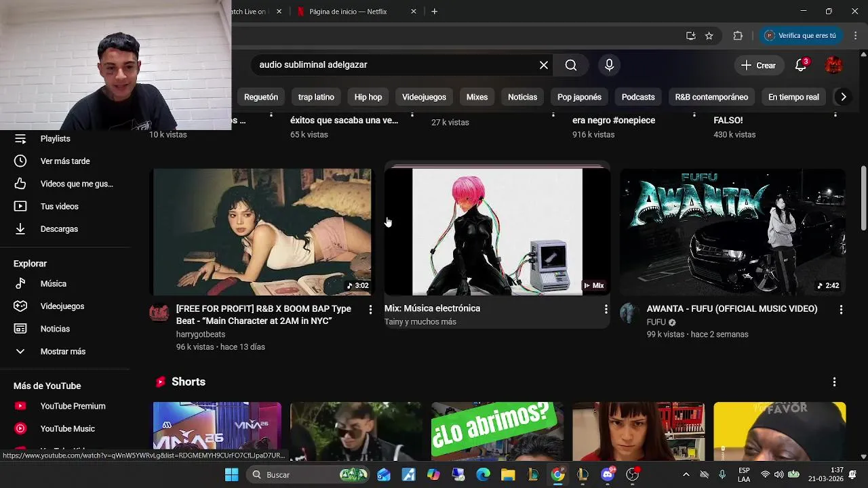Click the magnifier search button
Screen dimensions: 868x488
571,65
